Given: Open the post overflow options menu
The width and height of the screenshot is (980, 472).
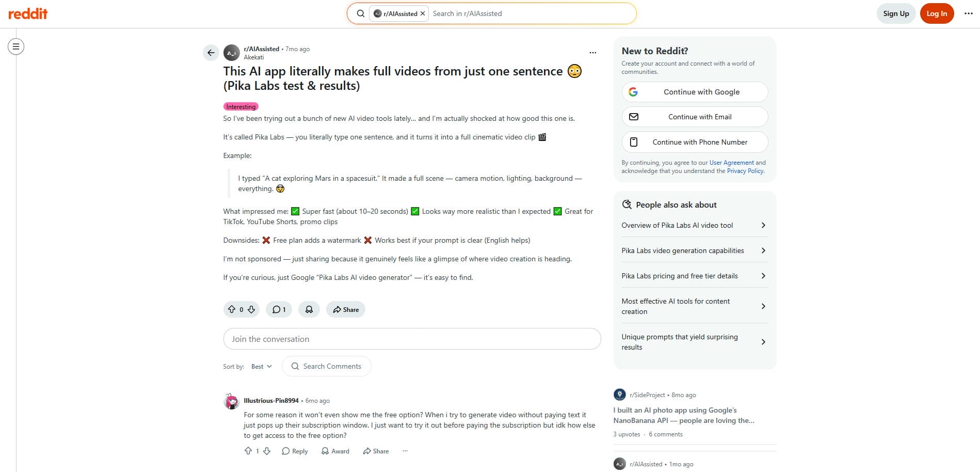Looking at the screenshot, I should click(593, 53).
